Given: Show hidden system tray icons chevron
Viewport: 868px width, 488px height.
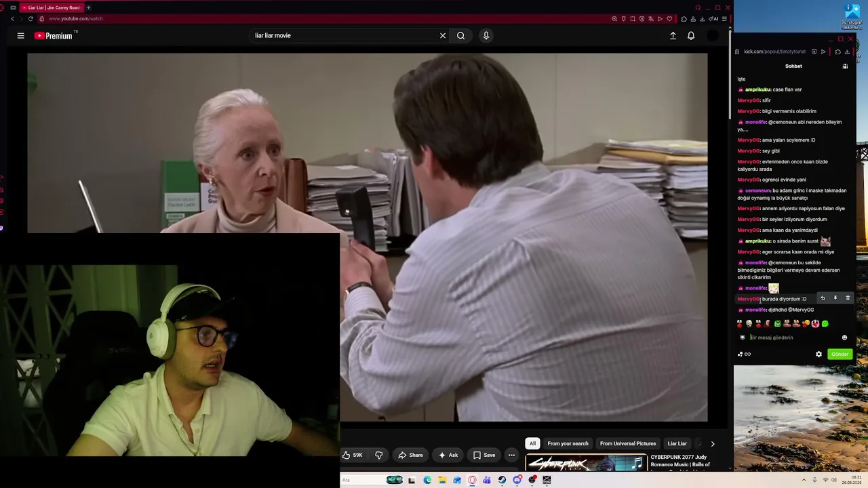Looking at the screenshot, I should pos(804,480).
